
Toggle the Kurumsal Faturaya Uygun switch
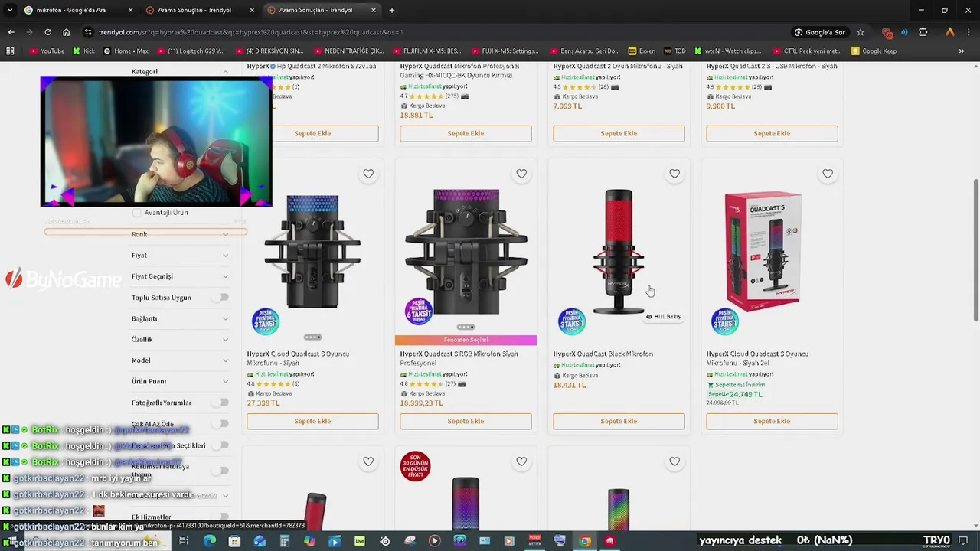coord(222,470)
